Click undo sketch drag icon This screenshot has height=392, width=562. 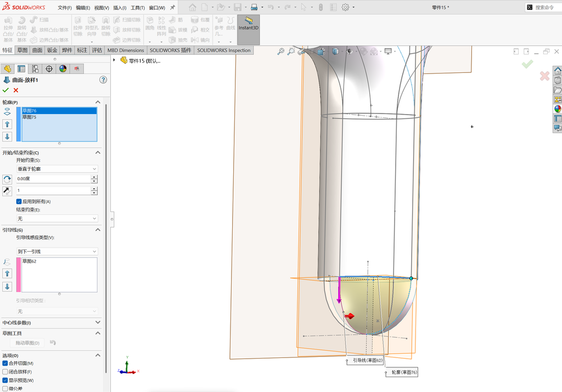(53, 343)
